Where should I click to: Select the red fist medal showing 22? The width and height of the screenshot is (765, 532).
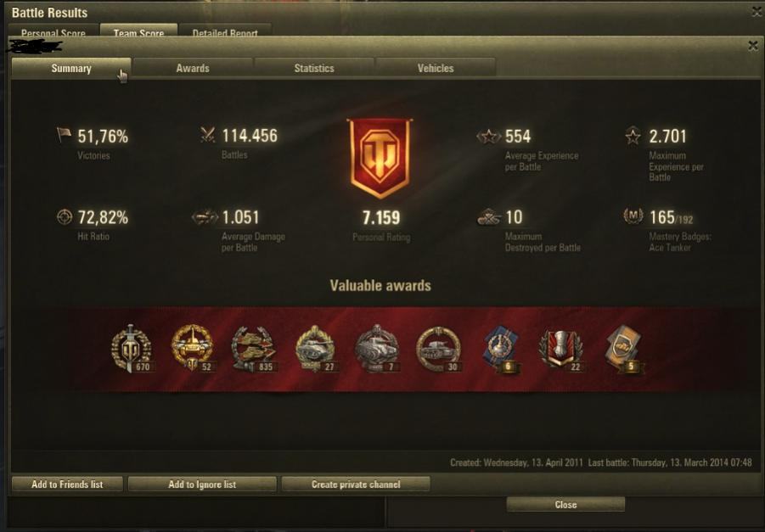tap(561, 349)
